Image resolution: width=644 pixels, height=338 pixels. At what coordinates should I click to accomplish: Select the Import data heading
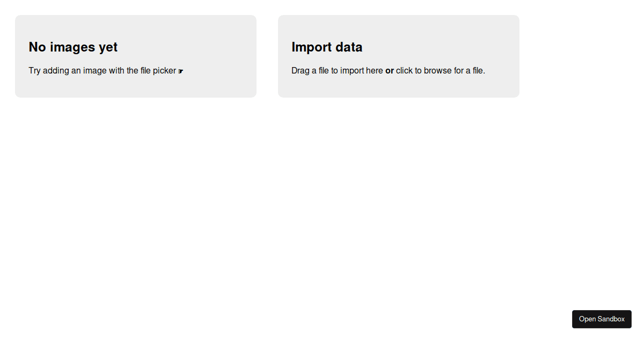tap(327, 47)
